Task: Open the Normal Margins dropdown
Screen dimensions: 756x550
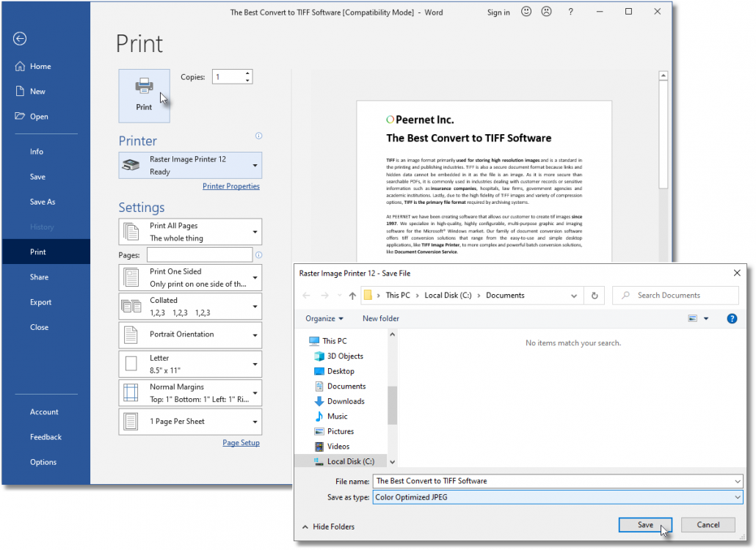Action: pos(190,393)
